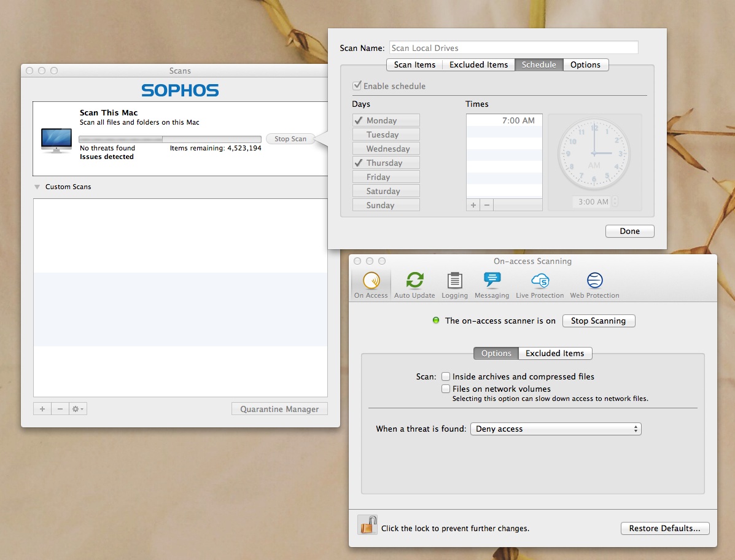Click the Stop Scan button
735x560 pixels.
[290, 139]
